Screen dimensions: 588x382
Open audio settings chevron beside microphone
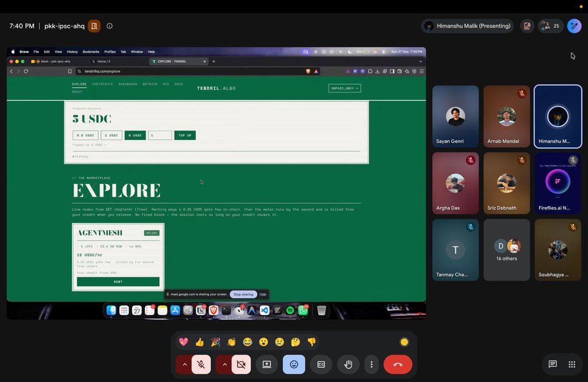point(184,364)
